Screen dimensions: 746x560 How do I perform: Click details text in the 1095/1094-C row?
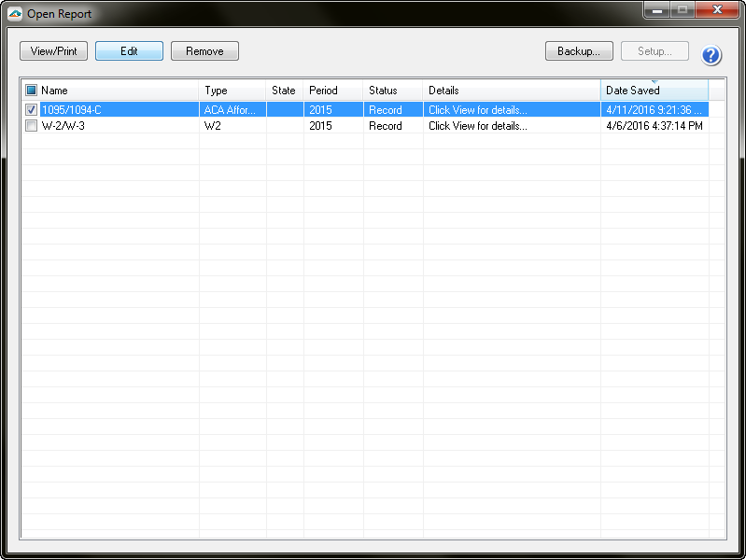click(x=478, y=110)
